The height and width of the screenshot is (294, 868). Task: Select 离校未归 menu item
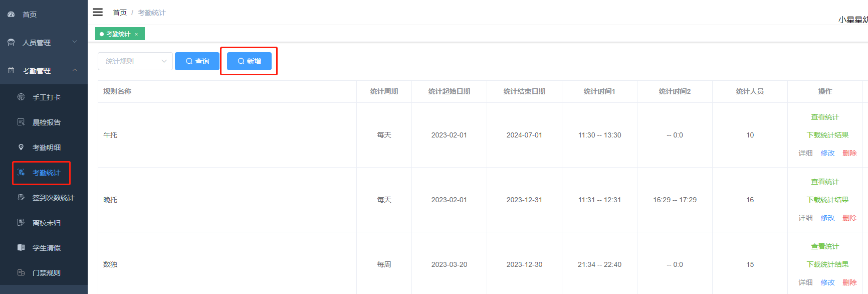coord(47,223)
